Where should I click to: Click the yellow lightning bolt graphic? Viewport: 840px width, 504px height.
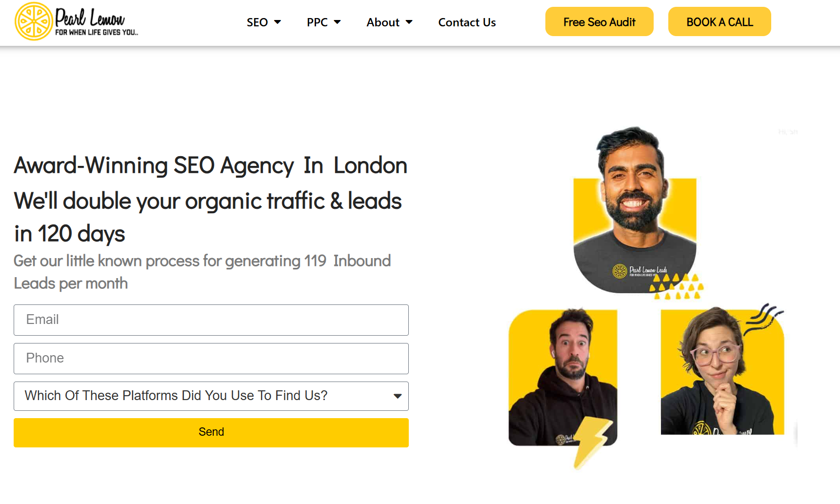coord(593,443)
